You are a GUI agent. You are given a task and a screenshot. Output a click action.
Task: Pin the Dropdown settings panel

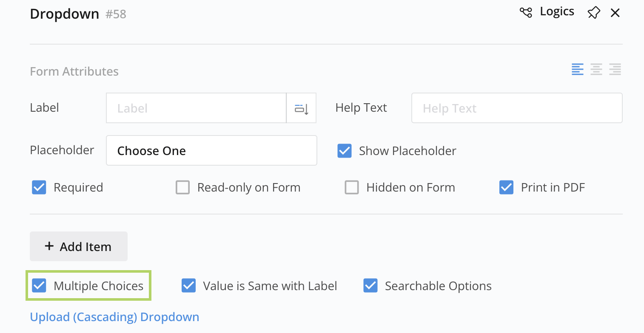(593, 13)
